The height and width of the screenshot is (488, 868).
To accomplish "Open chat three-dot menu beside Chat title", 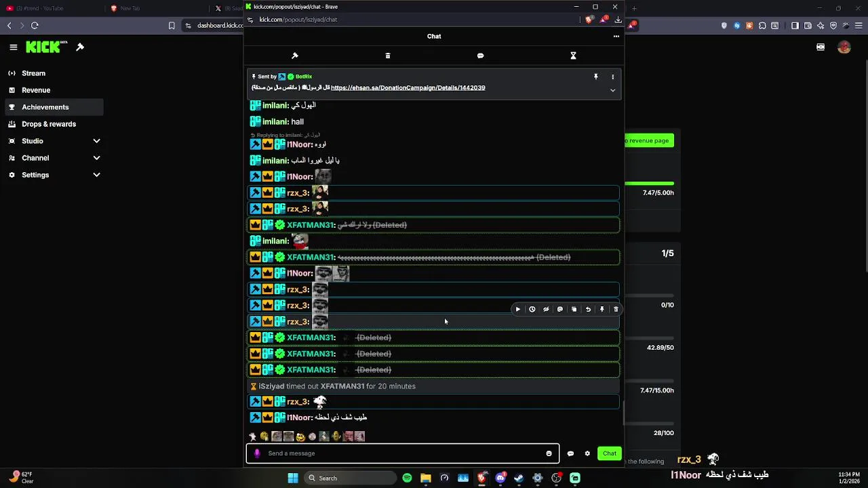I will coord(616,37).
